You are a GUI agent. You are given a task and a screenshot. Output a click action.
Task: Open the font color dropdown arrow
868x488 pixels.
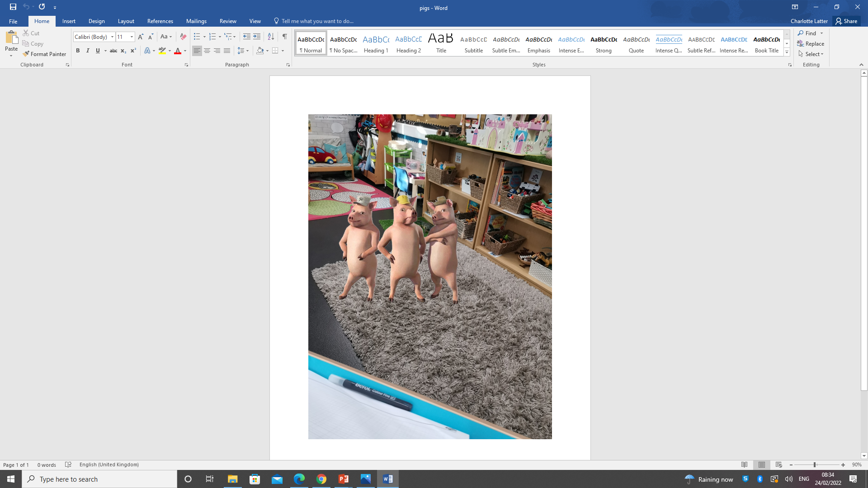pyautogui.click(x=185, y=51)
